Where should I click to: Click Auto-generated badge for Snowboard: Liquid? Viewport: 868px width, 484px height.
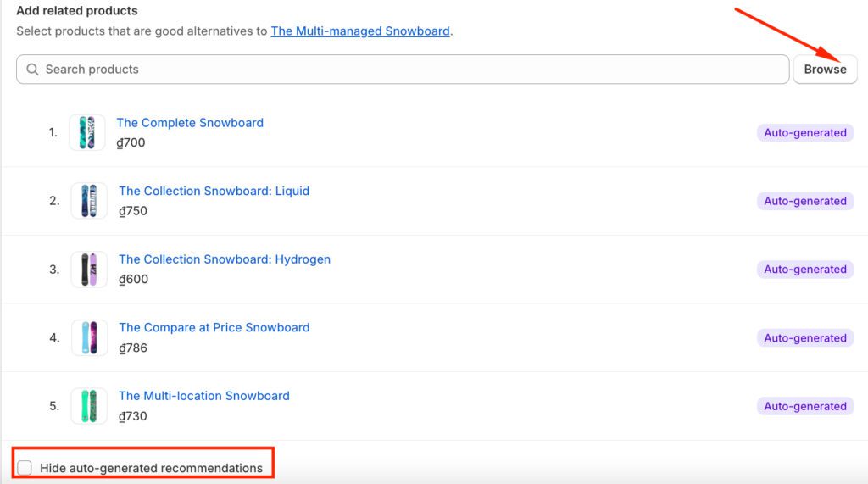point(804,201)
